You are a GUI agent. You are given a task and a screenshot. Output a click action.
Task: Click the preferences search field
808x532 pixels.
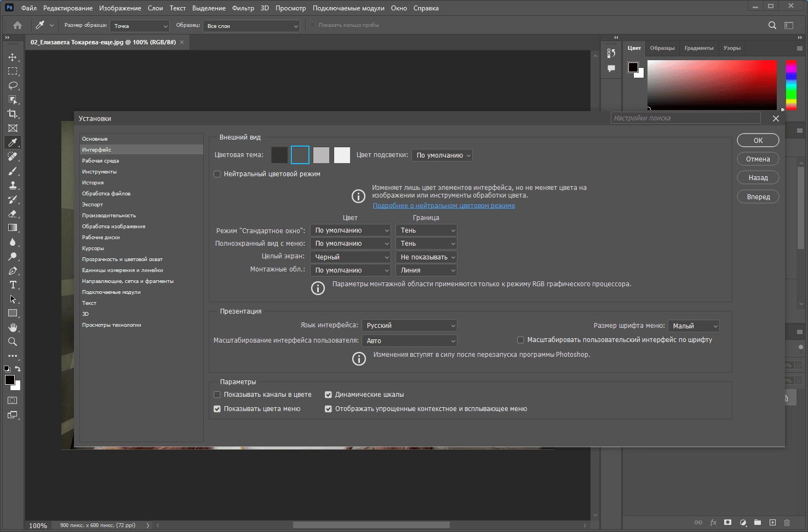686,118
